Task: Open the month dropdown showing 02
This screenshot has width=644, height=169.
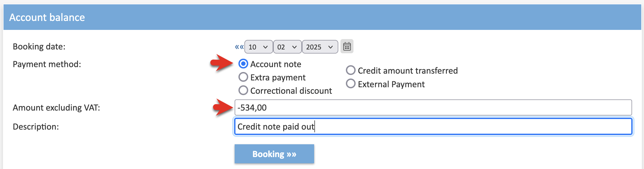Action: [x=287, y=47]
